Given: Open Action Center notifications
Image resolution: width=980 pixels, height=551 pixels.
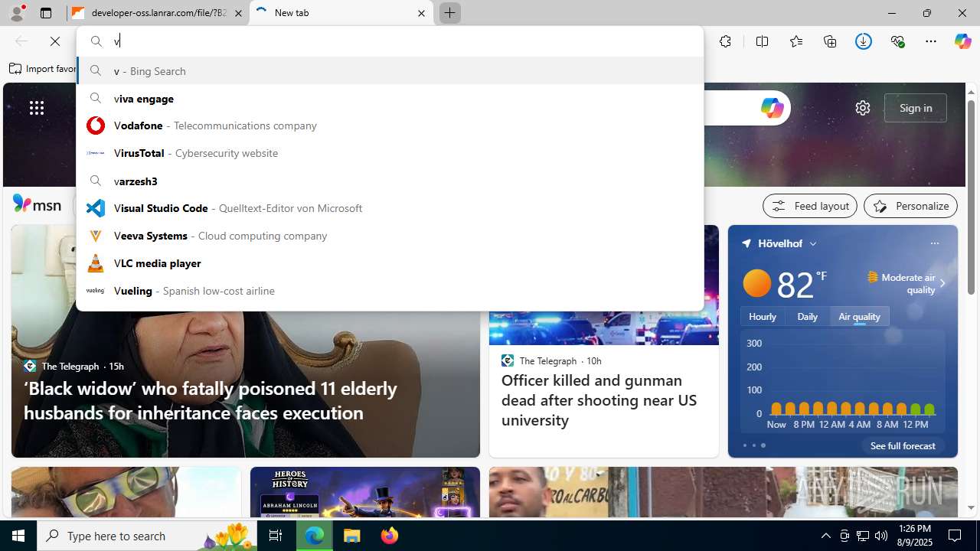Looking at the screenshot, I should point(955,536).
